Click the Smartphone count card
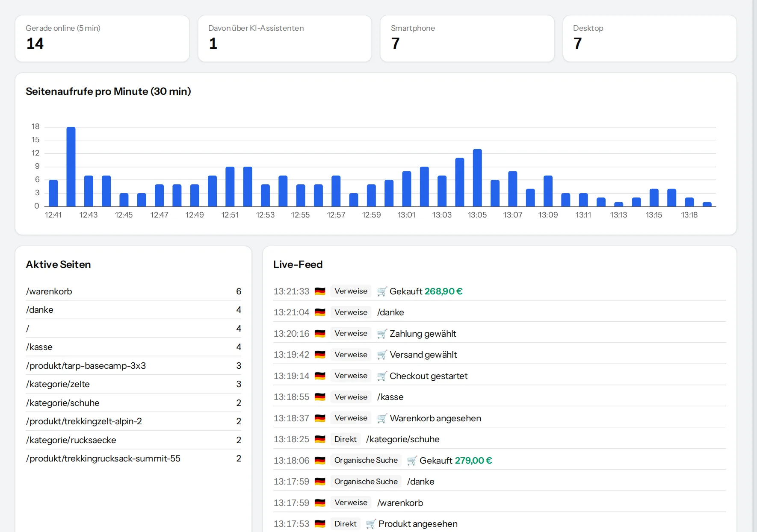 coord(467,38)
